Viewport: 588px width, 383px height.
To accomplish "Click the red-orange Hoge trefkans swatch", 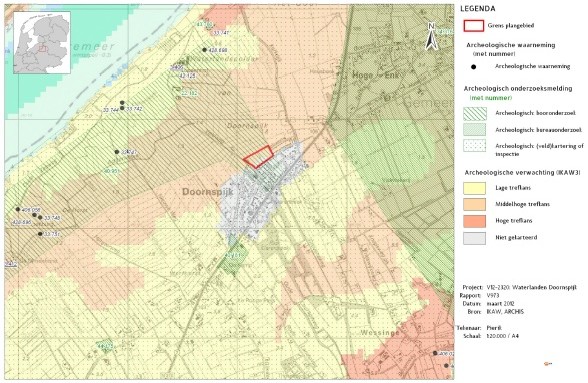I will click(x=474, y=221).
